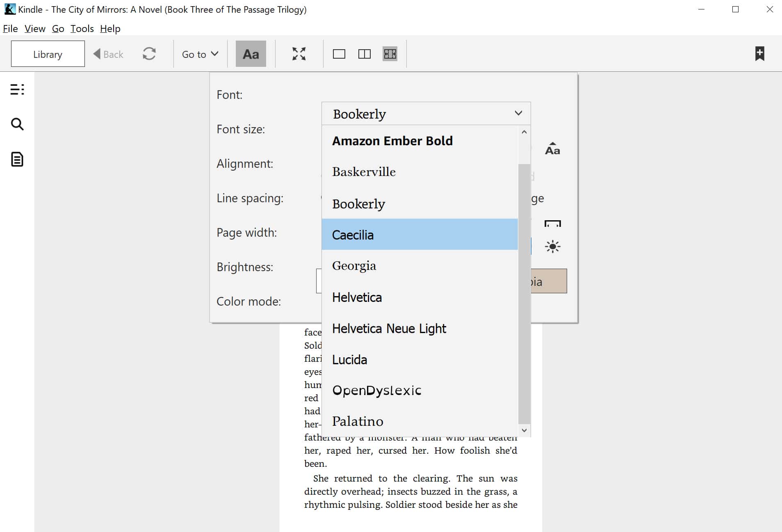
Task: Return to the Library
Action: tap(48, 54)
